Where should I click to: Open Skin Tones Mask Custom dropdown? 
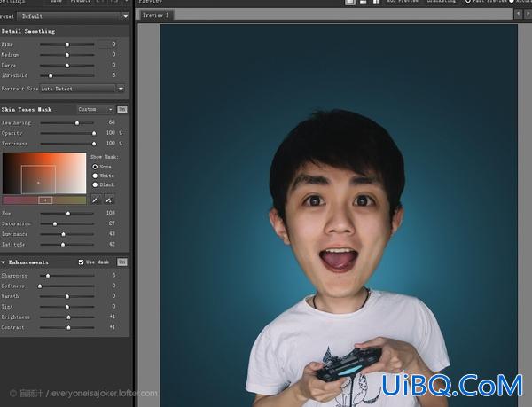(x=96, y=109)
